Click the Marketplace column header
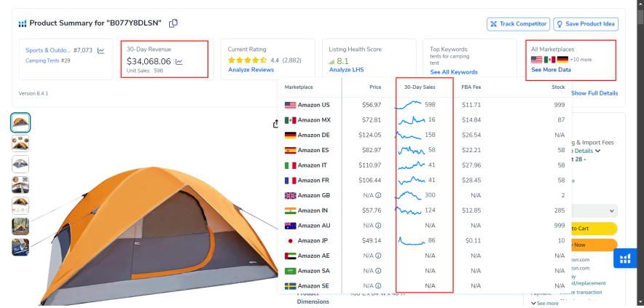The width and height of the screenshot is (644, 308). pos(299,87)
